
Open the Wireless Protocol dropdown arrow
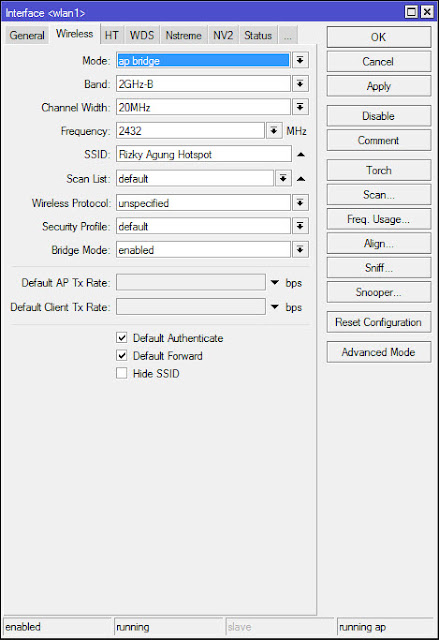(x=300, y=202)
